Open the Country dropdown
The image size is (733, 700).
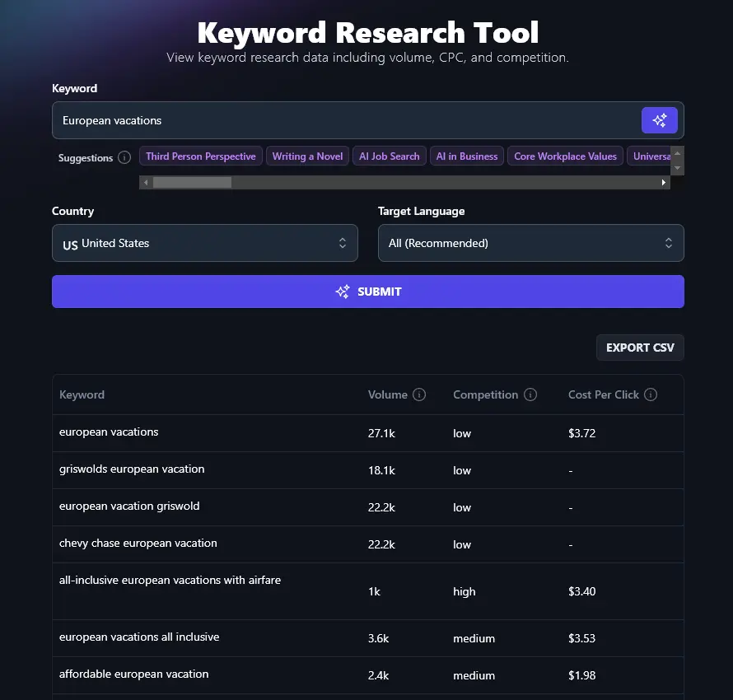click(204, 243)
